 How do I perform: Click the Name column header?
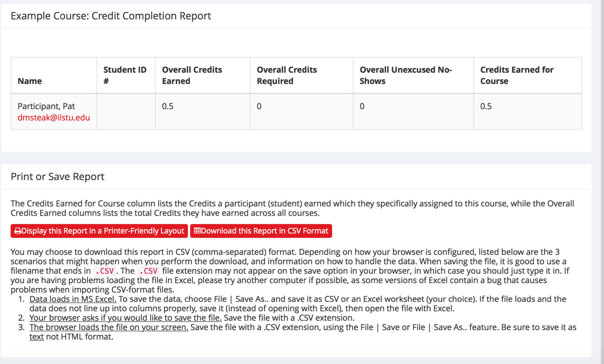[x=30, y=81]
